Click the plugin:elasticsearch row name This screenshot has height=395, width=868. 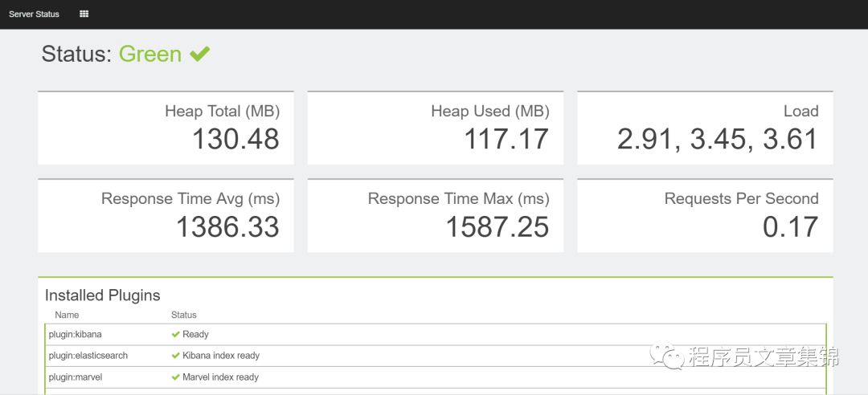point(88,356)
